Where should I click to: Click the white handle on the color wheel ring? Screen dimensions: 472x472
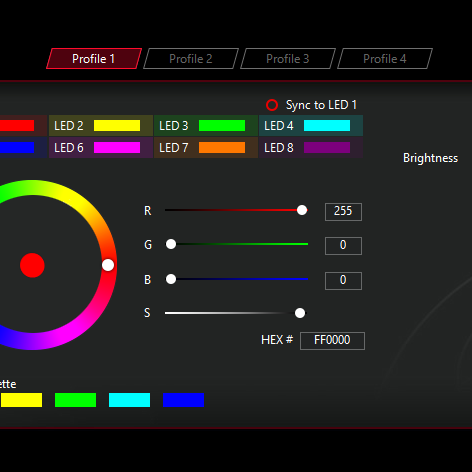[108, 265]
